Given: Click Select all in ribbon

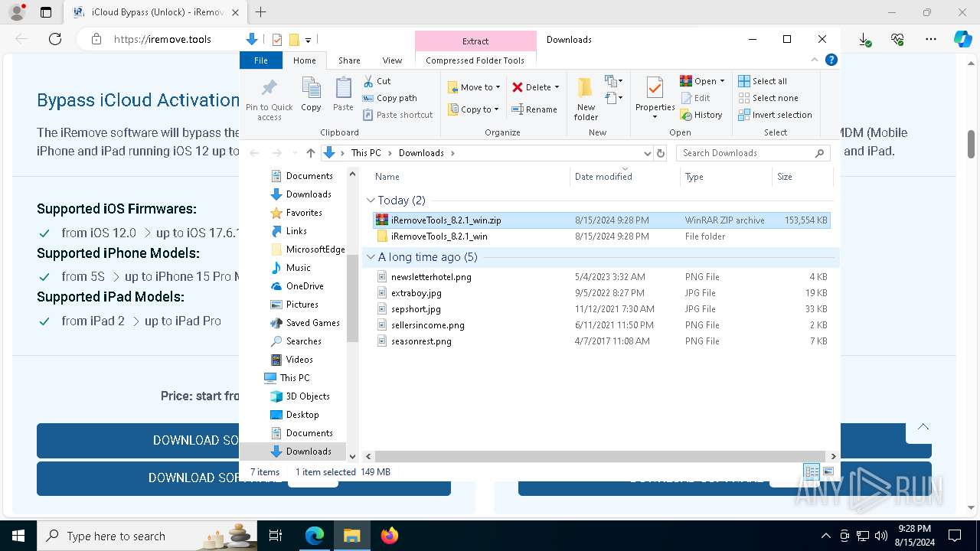Looking at the screenshot, I should [763, 81].
